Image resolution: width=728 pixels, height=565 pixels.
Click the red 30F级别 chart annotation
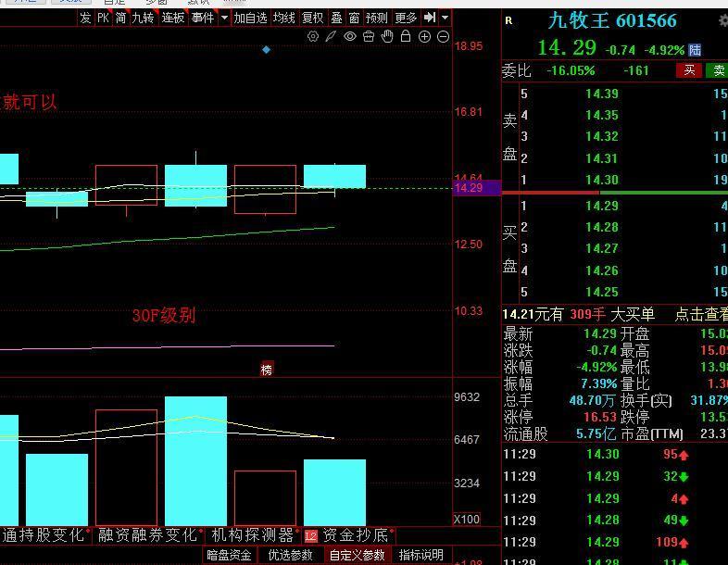pyautogui.click(x=163, y=316)
